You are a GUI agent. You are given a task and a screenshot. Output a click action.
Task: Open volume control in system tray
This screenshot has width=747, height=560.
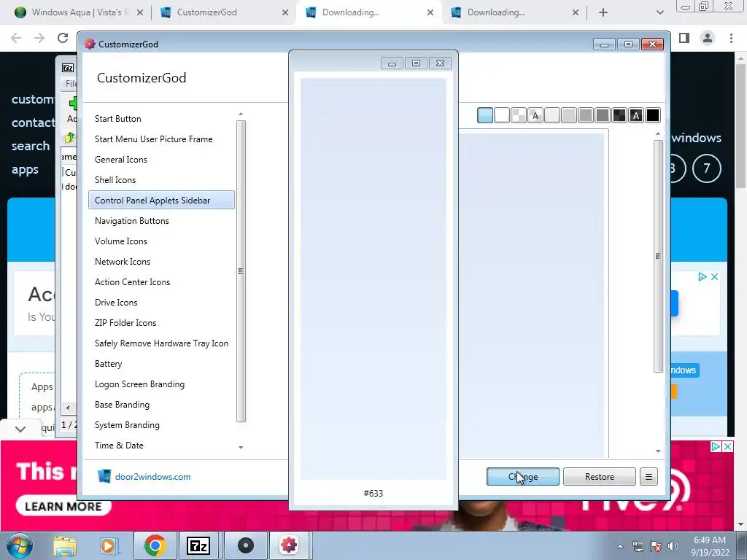click(x=673, y=546)
